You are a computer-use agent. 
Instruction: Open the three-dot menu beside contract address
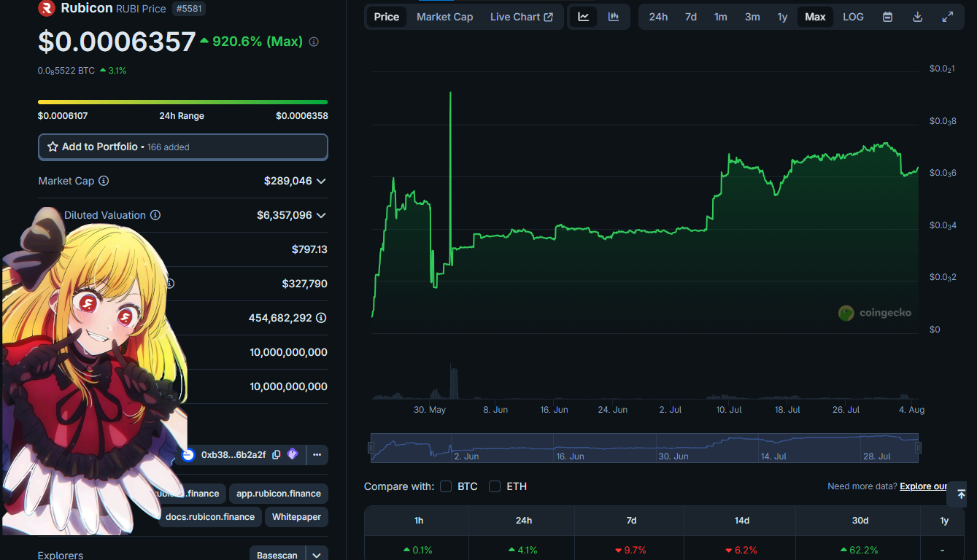pyautogui.click(x=317, y=454)
